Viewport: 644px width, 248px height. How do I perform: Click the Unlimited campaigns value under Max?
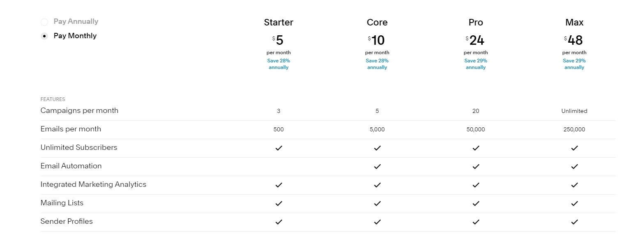(574, 111)
